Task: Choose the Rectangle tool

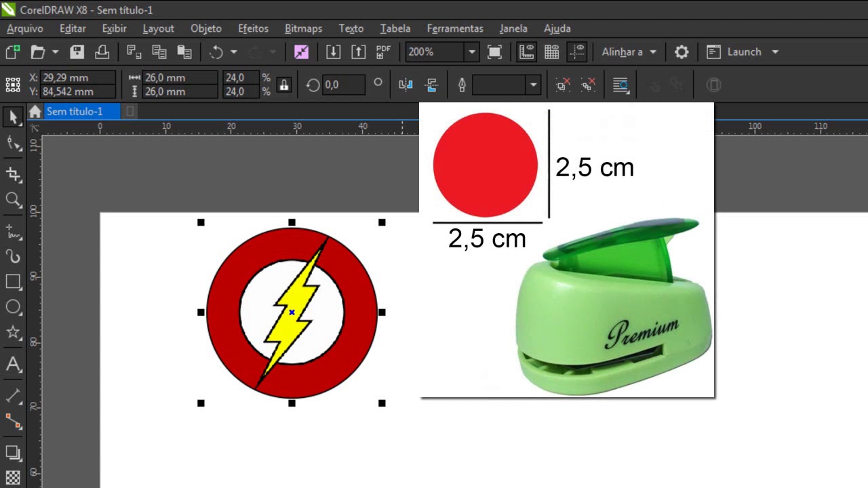Action: click(x=13, y=281)
